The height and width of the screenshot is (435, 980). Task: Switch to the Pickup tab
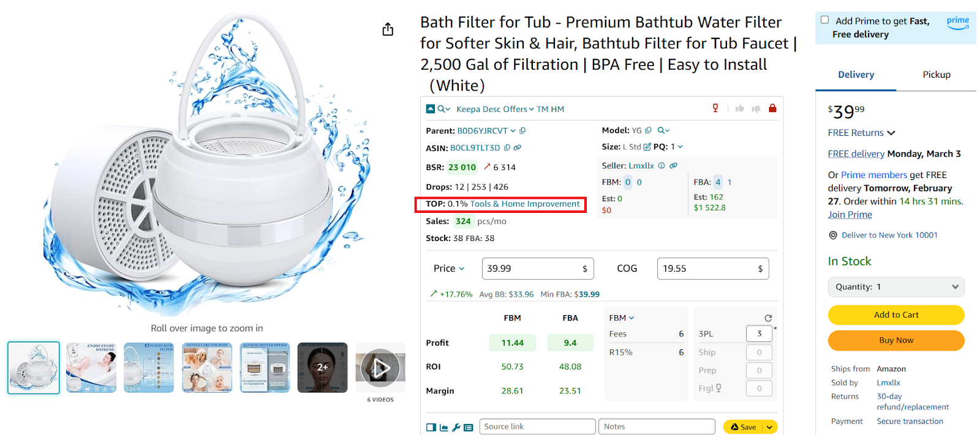click(937, 75)
